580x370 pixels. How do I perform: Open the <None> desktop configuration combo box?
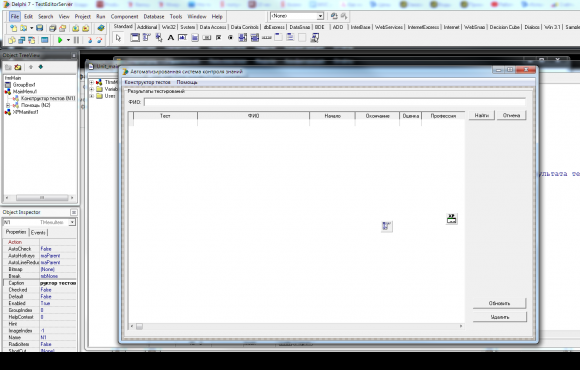click(x=297, y=16)
